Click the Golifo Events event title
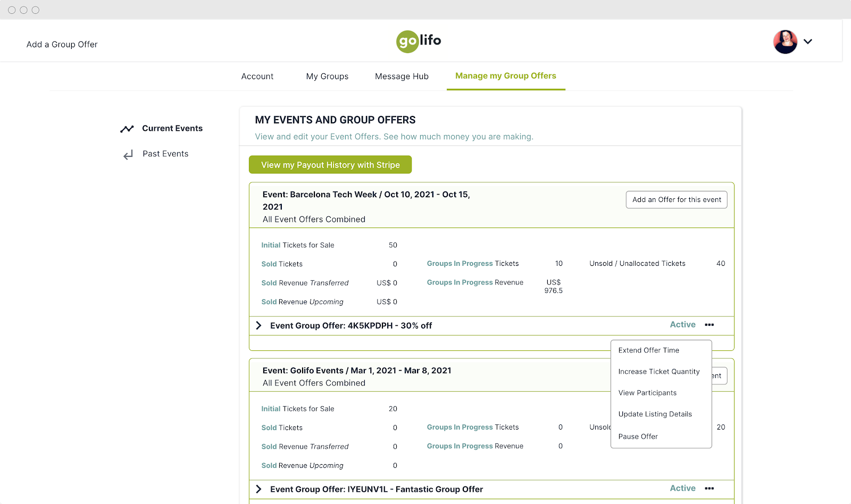Viewport: 851px width, 504px height. (x=357, y=371)
